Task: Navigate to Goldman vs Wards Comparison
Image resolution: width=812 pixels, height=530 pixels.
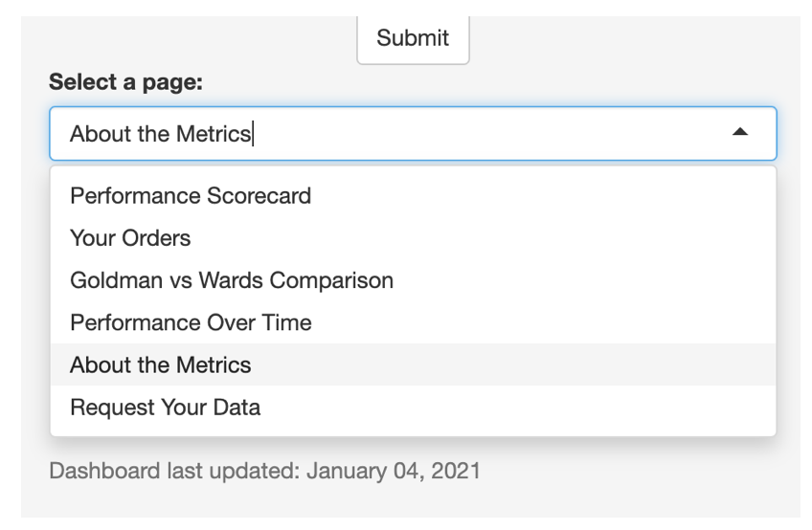Action: 413,280
